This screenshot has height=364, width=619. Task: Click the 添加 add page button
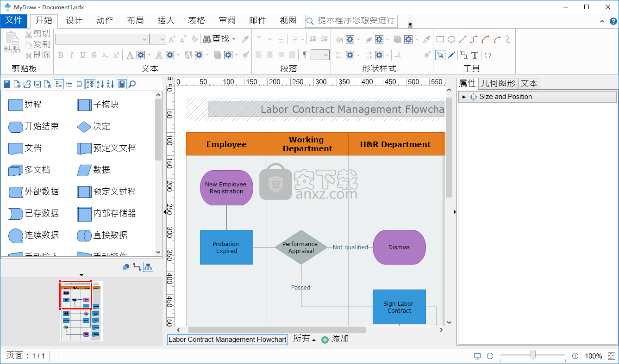coord(335,339)
